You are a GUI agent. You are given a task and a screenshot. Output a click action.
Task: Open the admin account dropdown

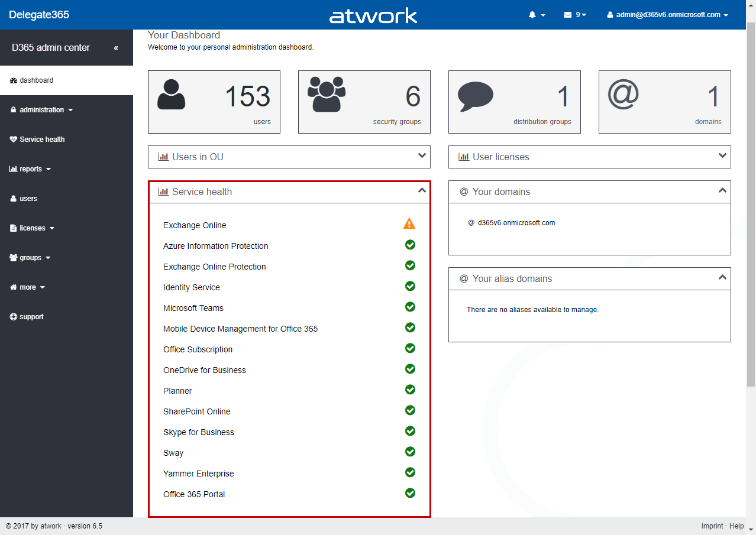[667, 15]
